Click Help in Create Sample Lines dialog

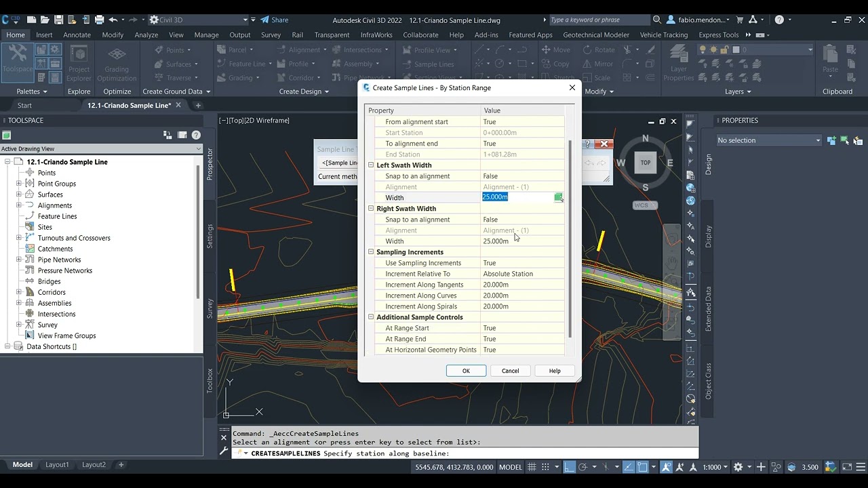click(x=555, y=371)
